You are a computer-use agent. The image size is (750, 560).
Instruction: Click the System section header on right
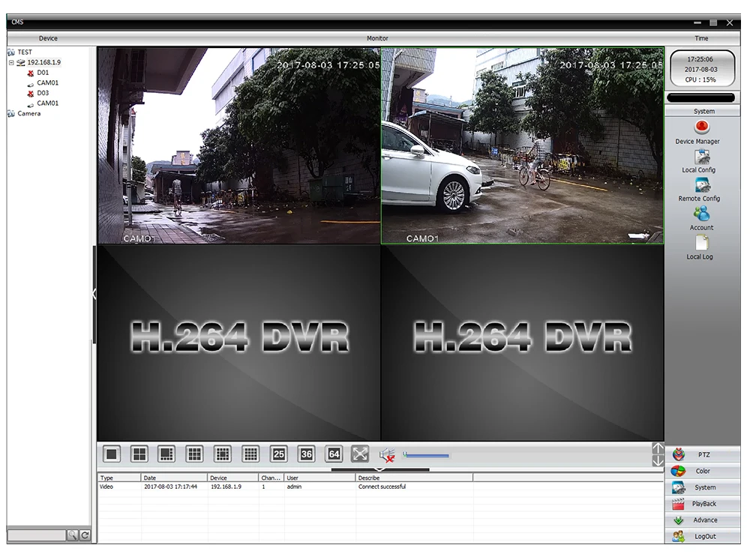(x=703, y=112)
